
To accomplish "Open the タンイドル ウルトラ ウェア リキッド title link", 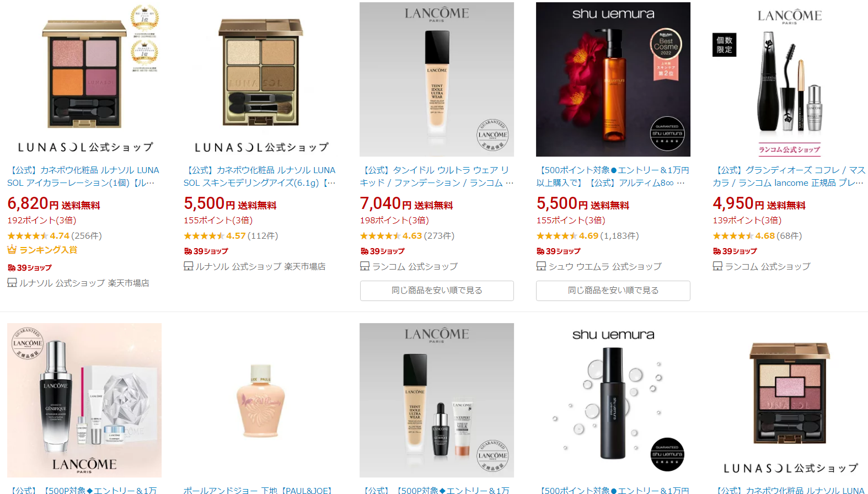I will point(437,176).
